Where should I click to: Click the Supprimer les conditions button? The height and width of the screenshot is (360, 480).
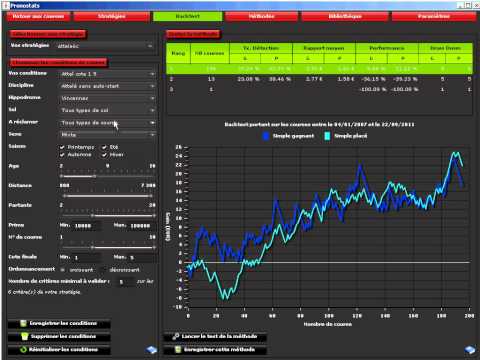click(59, 336)
